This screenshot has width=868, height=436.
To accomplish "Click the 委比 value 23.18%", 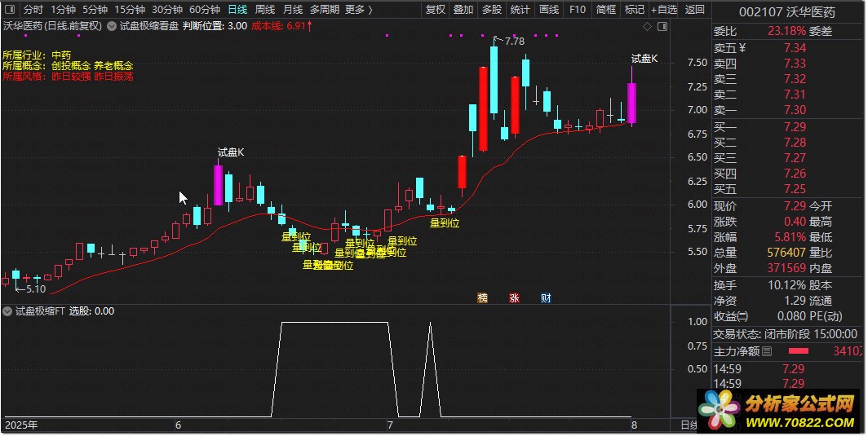I will pyautogui.click(x=786, y=32).
